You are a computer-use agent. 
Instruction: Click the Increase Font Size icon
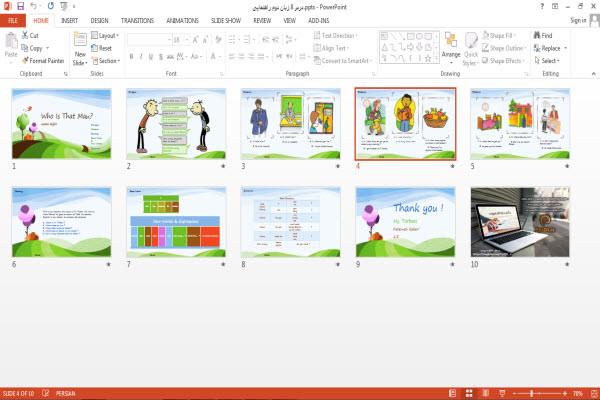pos(196,39)
